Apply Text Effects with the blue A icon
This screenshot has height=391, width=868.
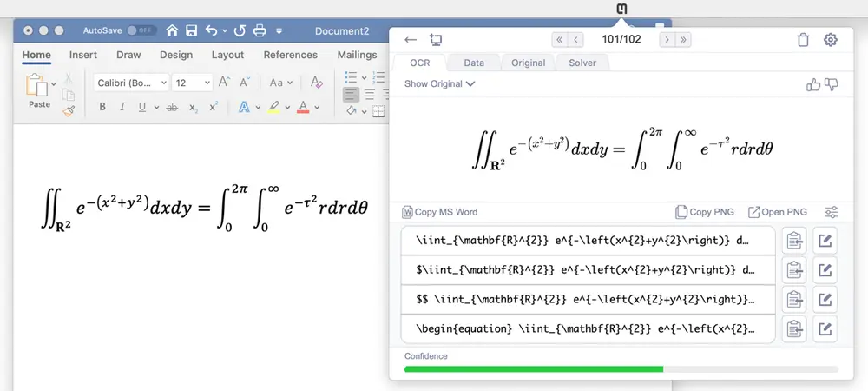click(x=244, y=107)
